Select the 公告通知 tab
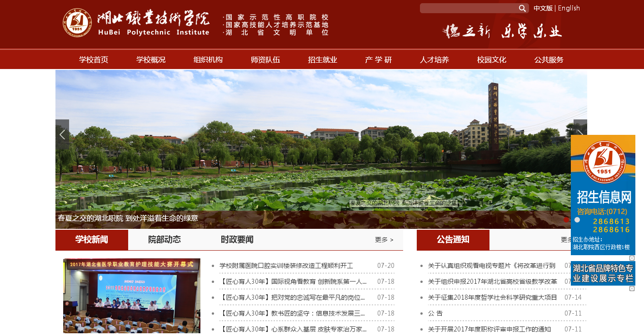Image resolution: width=644 pixels, height=336 pixels. pos(453,240)
